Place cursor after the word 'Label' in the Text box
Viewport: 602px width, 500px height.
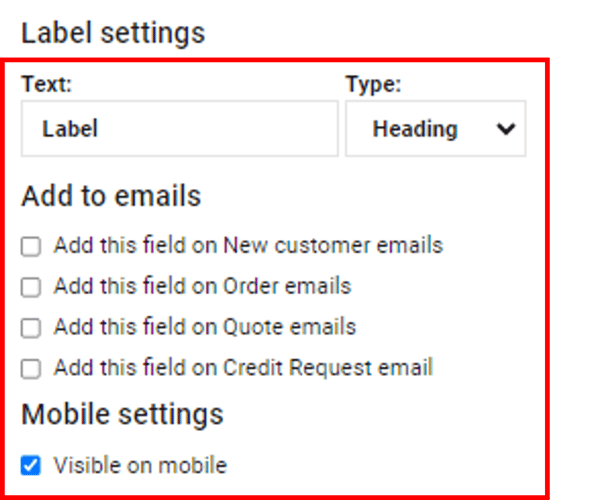click(x=101, y=129)
